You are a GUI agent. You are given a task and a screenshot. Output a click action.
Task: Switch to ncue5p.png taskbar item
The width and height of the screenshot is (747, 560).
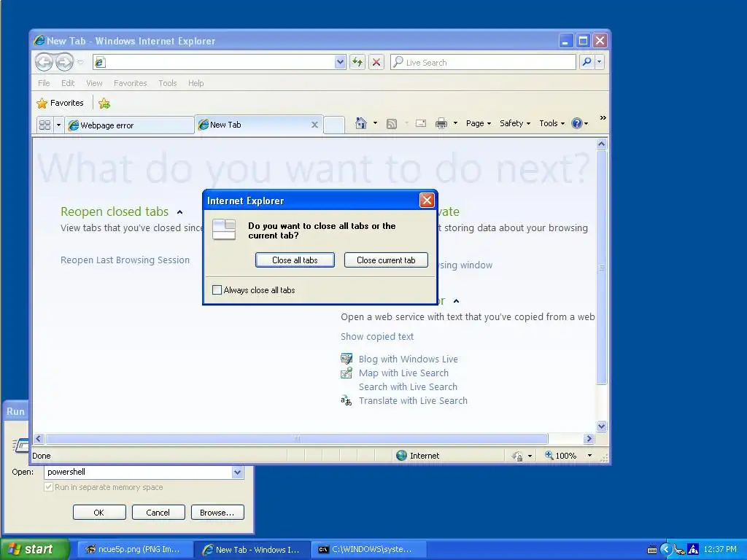(135, 550)
